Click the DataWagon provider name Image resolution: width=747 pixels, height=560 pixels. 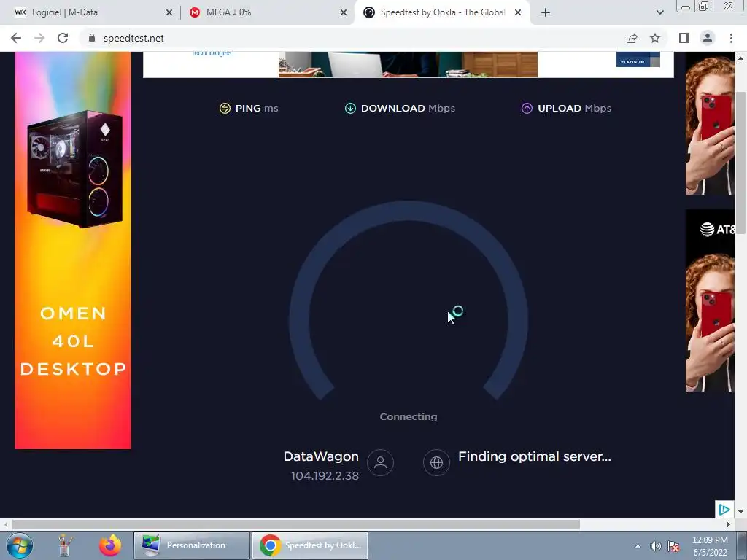coord(321,456)
